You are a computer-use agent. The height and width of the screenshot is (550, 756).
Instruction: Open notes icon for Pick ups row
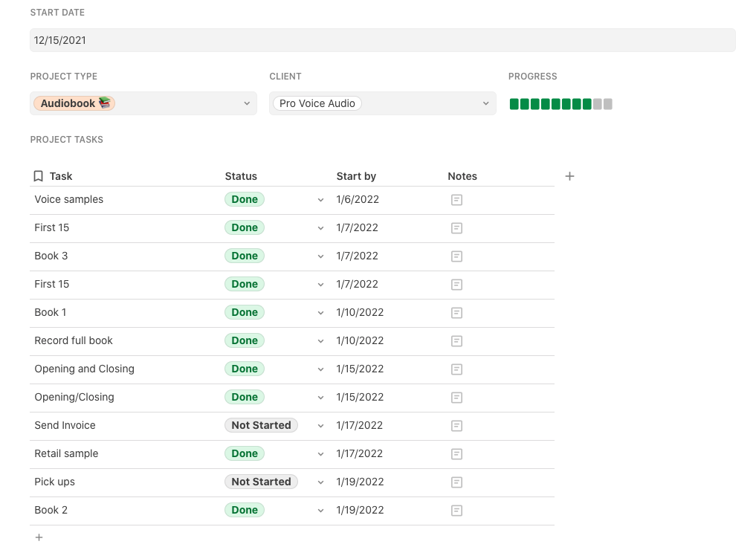pos(456,482)
